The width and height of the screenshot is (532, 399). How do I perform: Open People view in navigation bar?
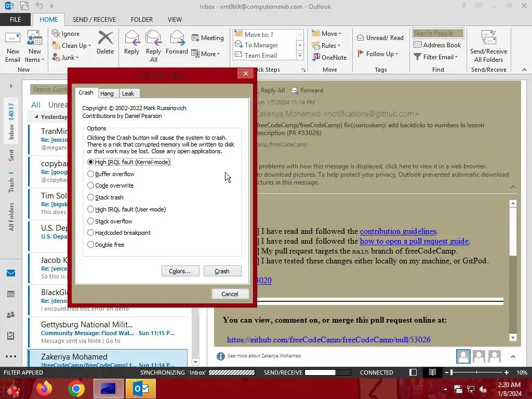click(x=11, y=315)
